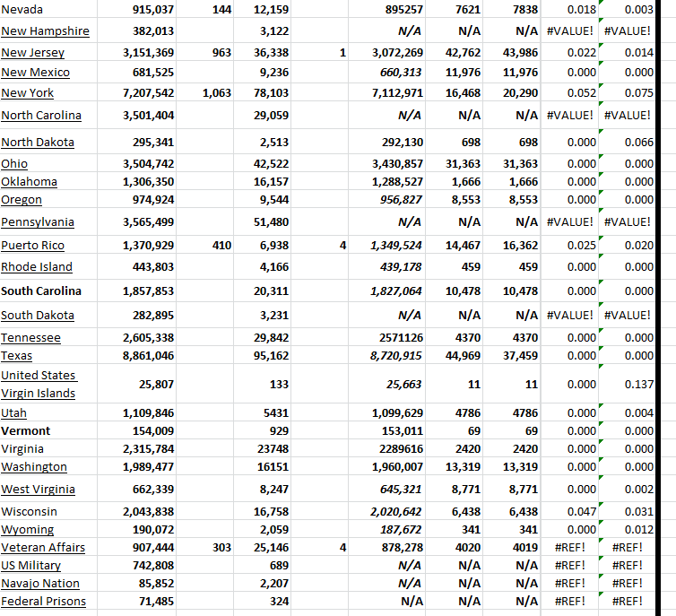Select the Vermont cell
This screenshot has height=616, width=676.
(x=48, y=431)
